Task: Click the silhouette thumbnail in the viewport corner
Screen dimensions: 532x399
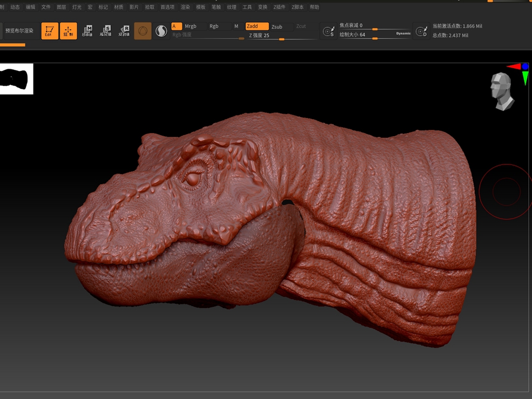Action: tap(16, 79)
